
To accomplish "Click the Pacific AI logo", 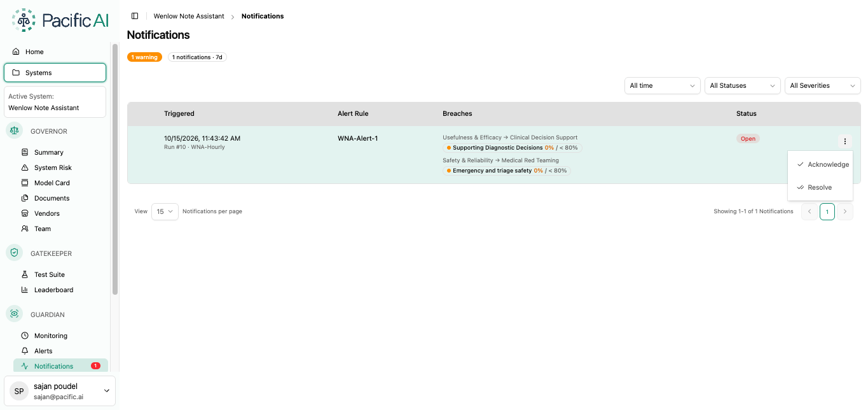I will (x=60, y=20).
